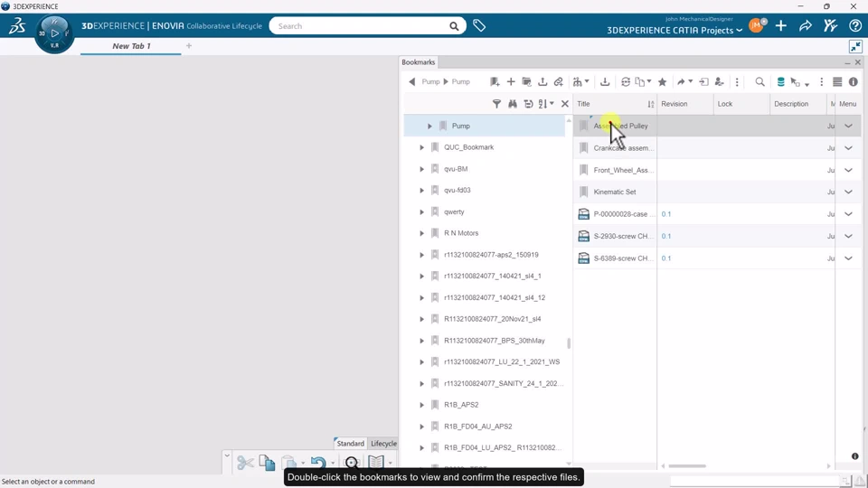This screenshot has height=488, width=868.
Task: Add a new tab with plus
Action: coord(189,46)
